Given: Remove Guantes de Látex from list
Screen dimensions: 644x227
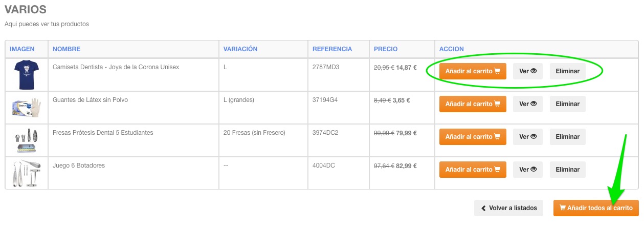Looking at the screenshot, I should [x=567, y=104].
